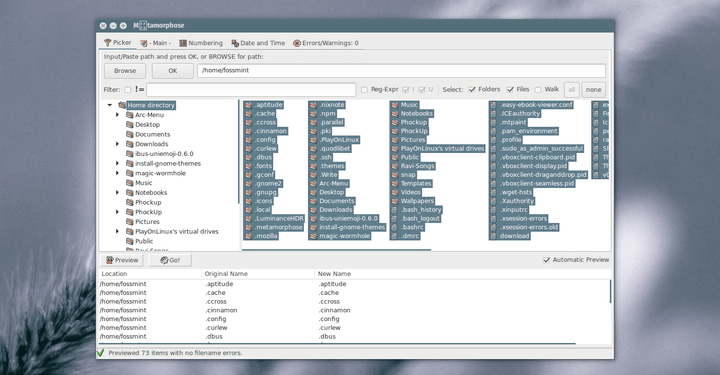720x375 pixels.
Task: Expand the Arc-Menu tree folder
Action: tap(118, 115)
